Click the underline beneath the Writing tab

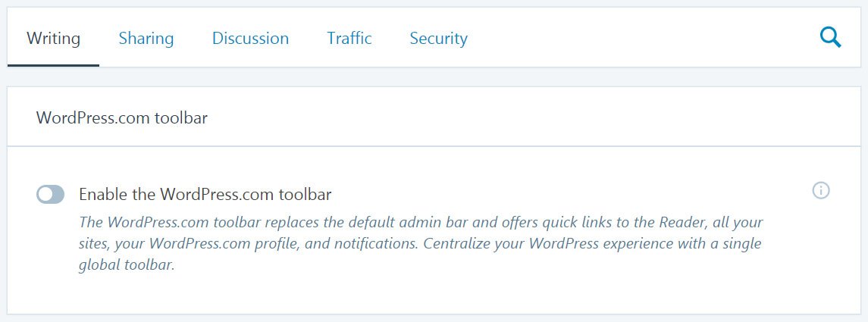click(x=54, y=65)
